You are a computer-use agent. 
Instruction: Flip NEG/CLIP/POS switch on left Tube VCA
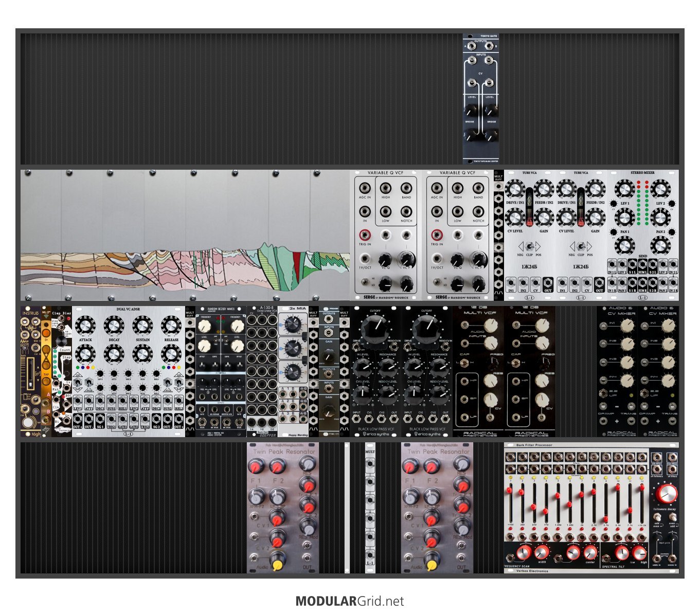(529, 246)
